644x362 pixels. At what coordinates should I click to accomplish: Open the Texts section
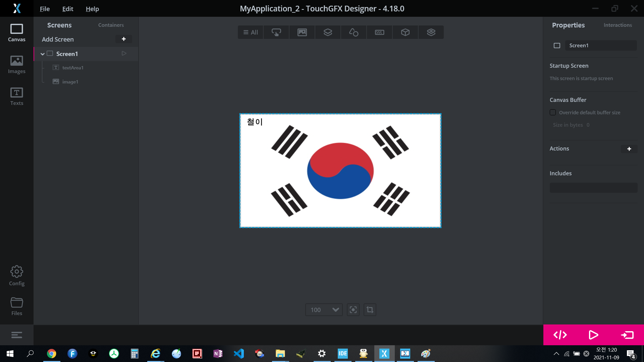pyautogui.click(x=16, y=97)
